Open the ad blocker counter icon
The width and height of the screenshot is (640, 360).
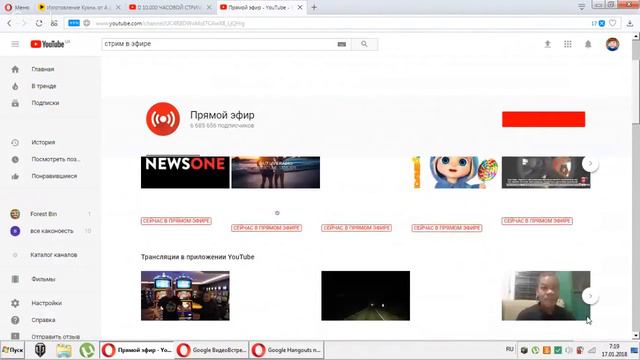point(598,24)
